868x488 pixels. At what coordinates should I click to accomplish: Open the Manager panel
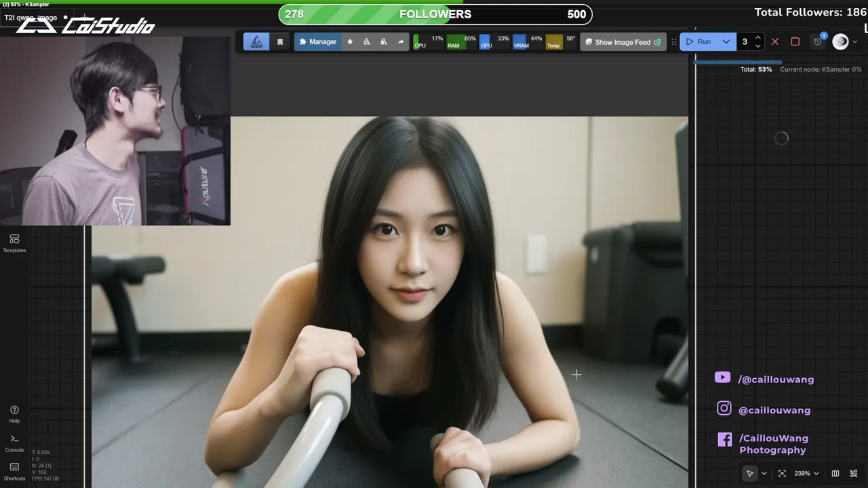317,42
